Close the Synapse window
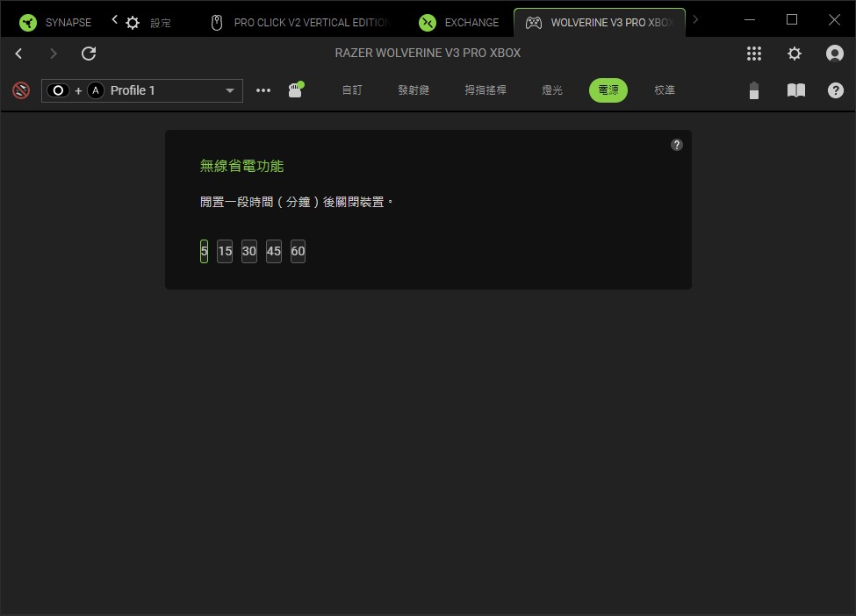The width and height of the screenshot is (856, 616). [834, 19]
